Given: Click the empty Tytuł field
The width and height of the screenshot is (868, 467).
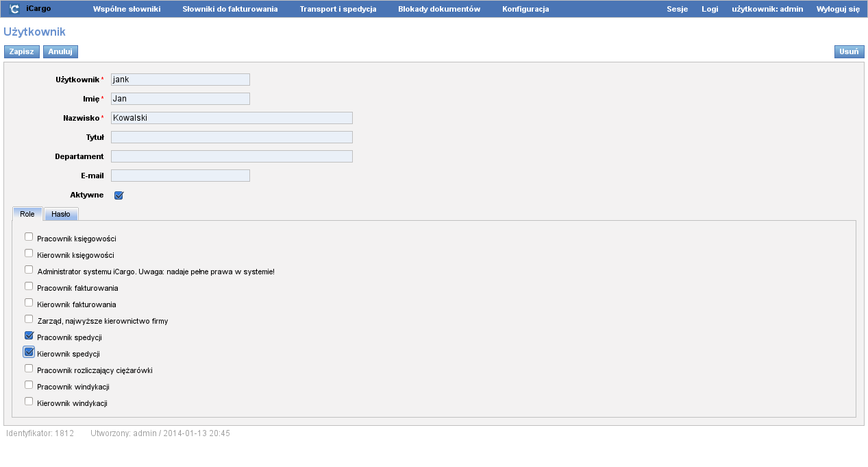Looking at the screenshot, I should pos(232,137).
